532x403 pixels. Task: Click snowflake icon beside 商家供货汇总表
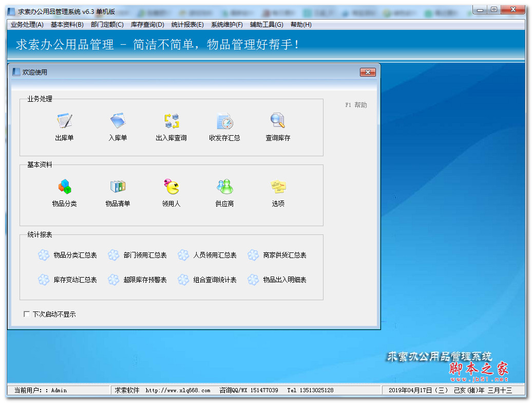[x=253, y=255]
